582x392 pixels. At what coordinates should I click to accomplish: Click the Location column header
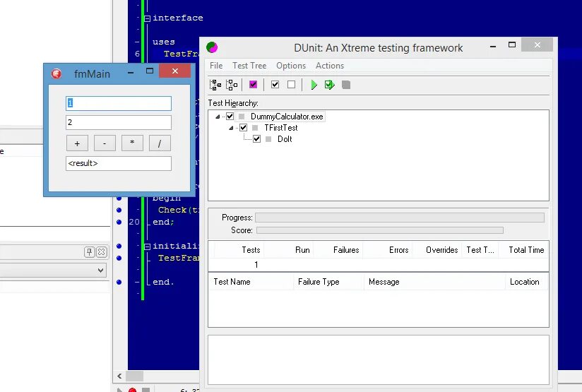pos(525,282)
